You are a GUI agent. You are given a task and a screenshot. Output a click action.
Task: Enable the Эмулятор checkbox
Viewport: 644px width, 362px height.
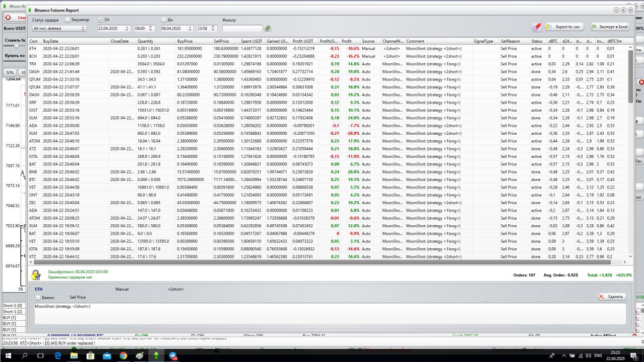(x=67, y=20)
